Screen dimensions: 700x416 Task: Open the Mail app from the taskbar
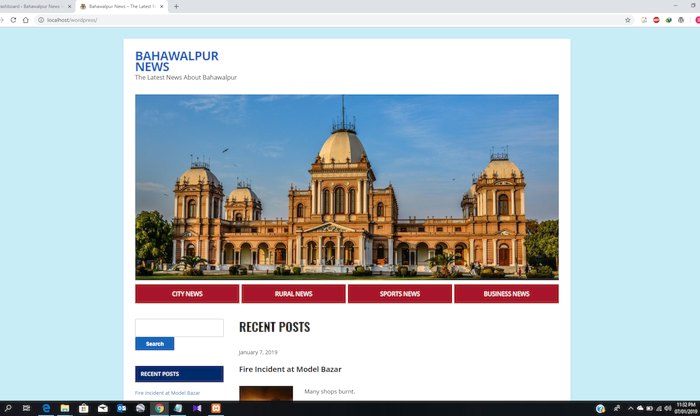click(103, 408)
